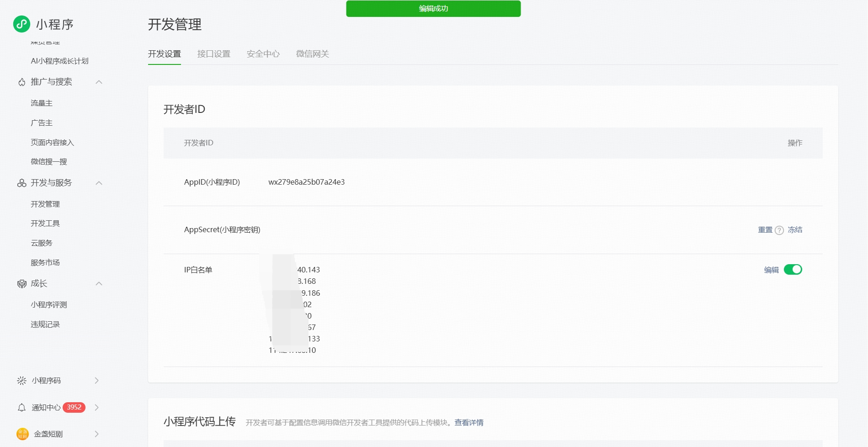Open 开发管理 in the sidebar

(x=45, y=204)
